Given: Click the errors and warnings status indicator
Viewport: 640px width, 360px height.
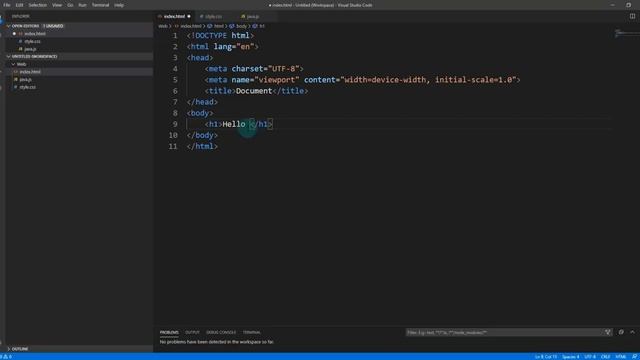Looking at the screenshot, I should [7, 357].
